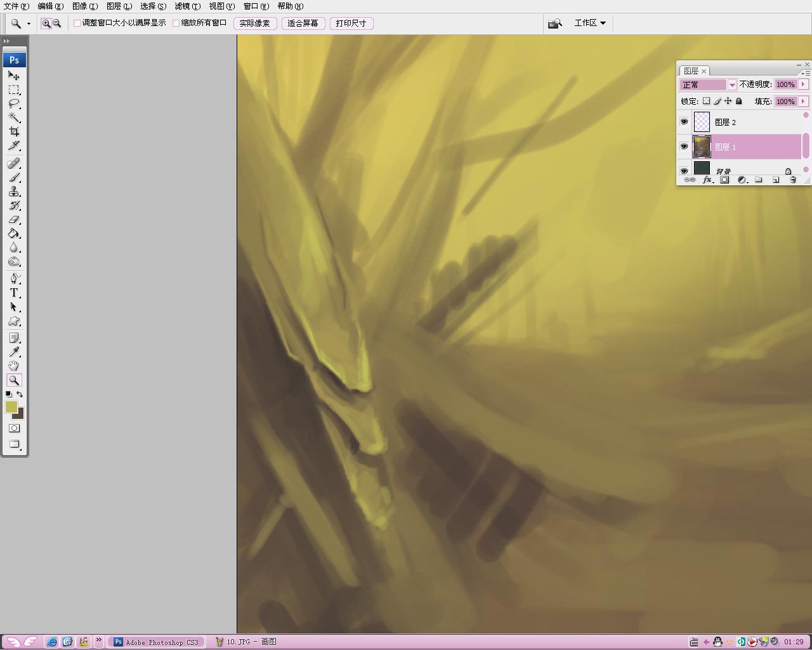Toggle lock transparent pixels
This screenshot has width=812, height=650.
coord(706,101)
